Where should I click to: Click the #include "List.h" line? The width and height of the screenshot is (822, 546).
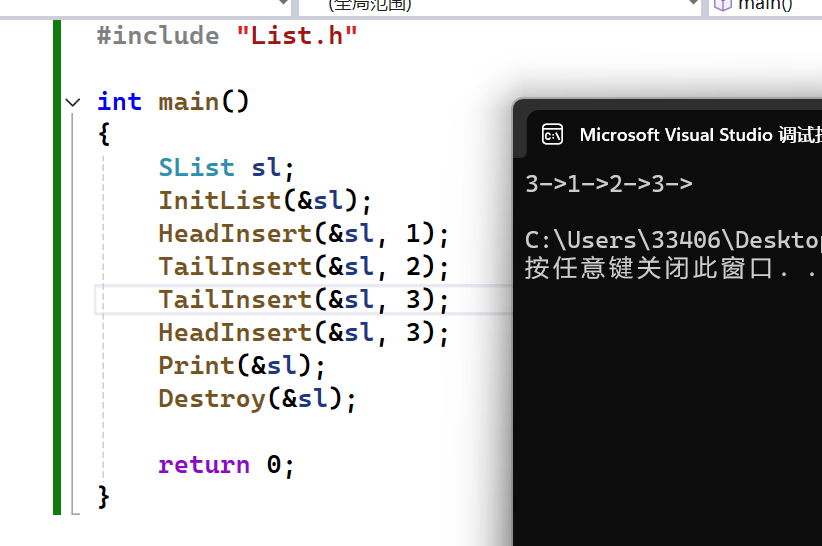pos(227,36)
